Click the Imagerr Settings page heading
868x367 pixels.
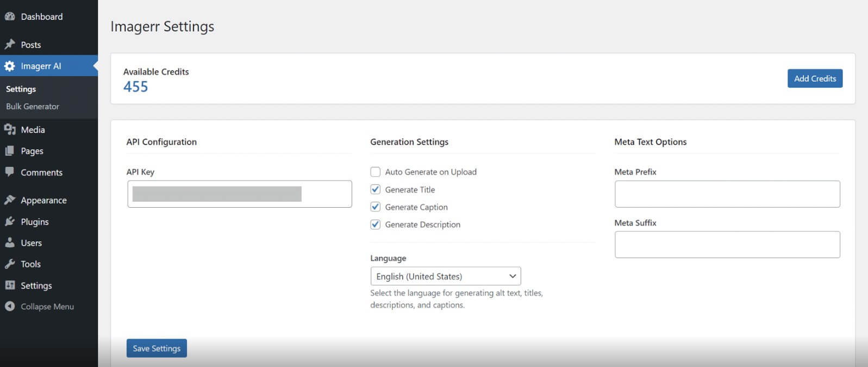coord(162,27)
